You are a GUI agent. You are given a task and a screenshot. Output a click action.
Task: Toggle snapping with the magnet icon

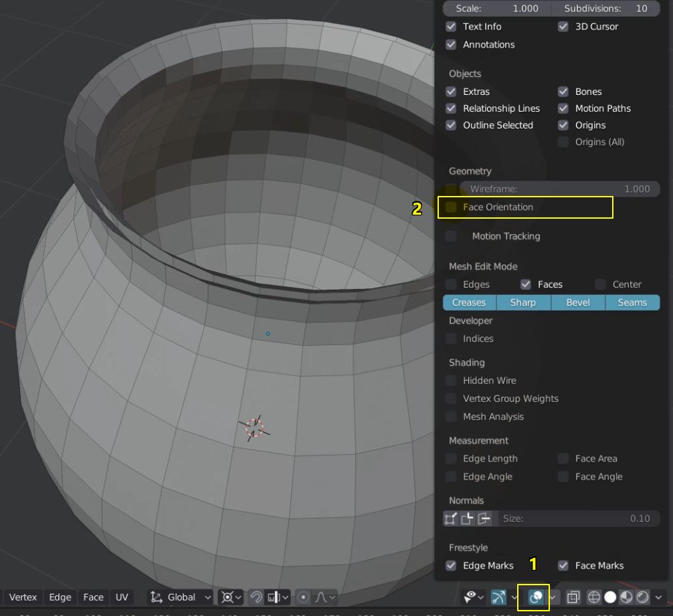256,597
